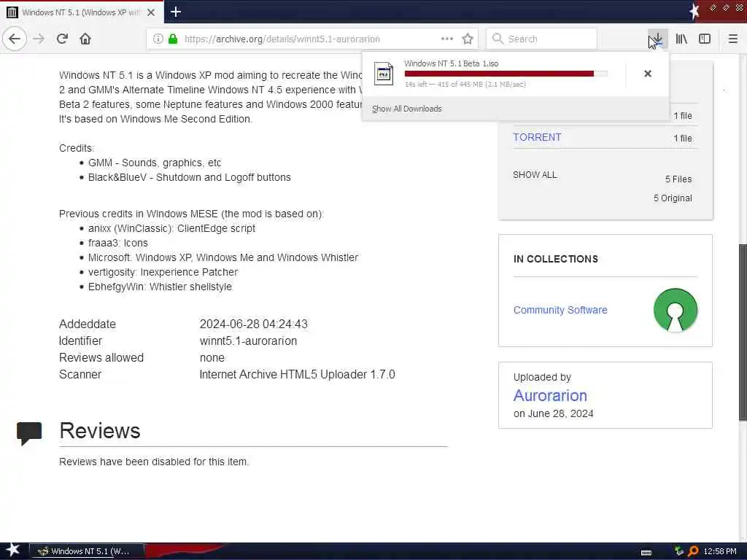747x560 pixels.
Task: Click SHOW ALL download options
Action: pos(535,175)
